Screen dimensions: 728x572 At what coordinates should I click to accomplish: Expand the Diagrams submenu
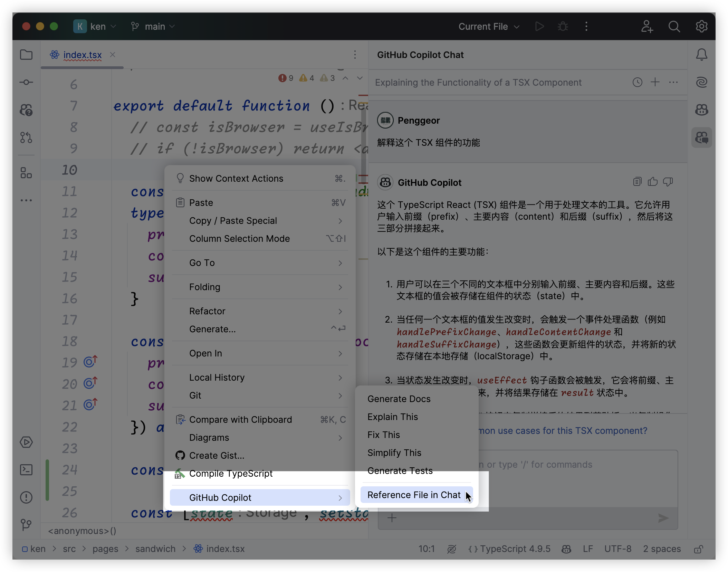tap(260, 438)
